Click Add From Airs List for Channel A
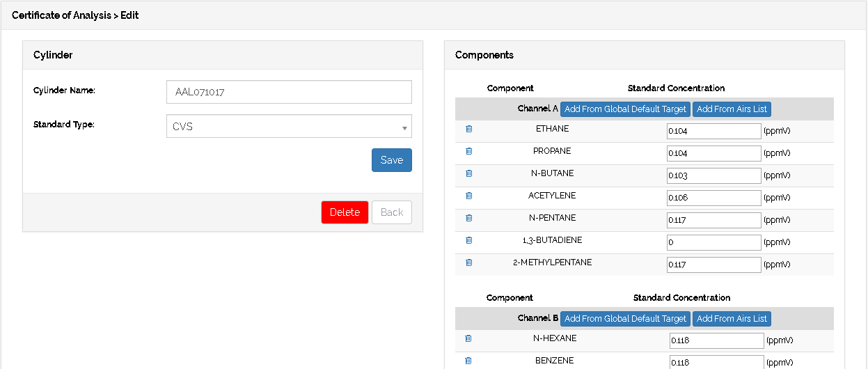The image size is (868, 369). click(732, 109)
